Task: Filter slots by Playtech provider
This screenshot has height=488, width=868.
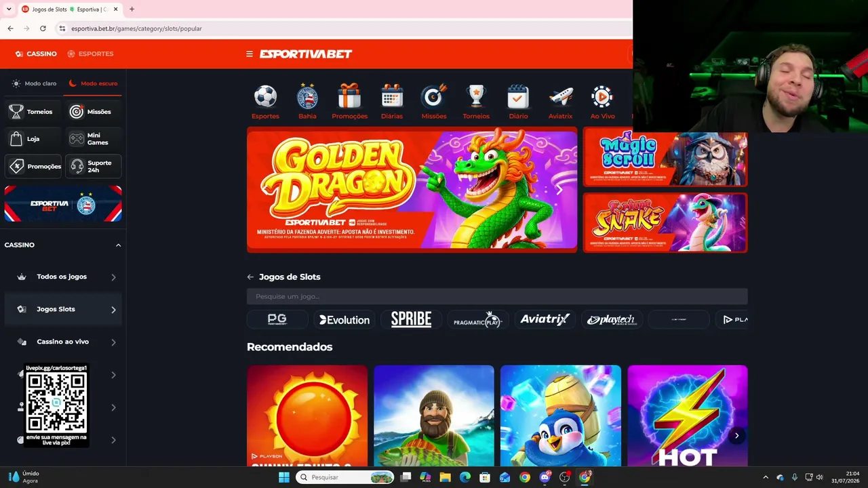Action: coord(611,319)
